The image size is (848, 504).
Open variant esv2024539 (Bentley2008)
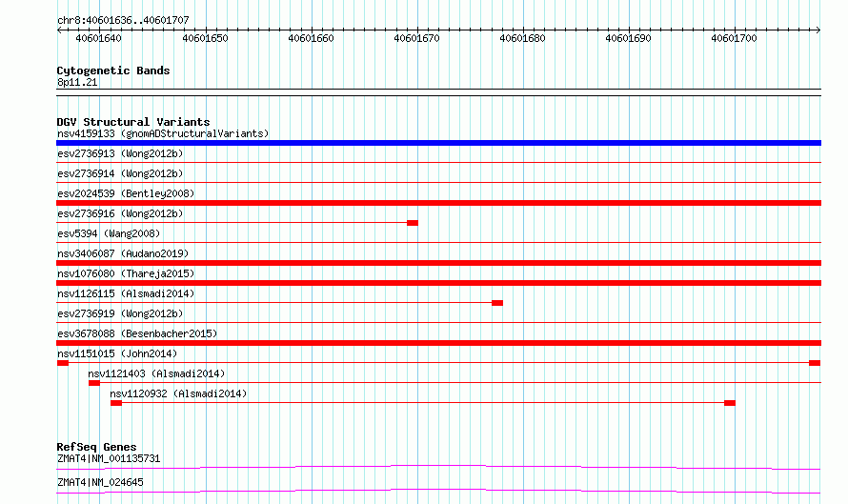point(126,193)
